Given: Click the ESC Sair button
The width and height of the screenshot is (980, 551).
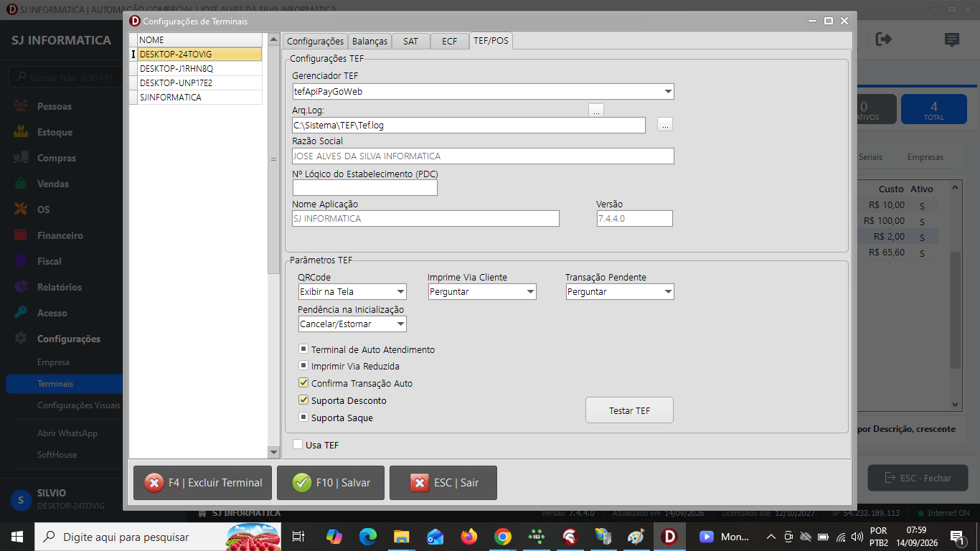Looking at the screenshot, I should 443,483.
